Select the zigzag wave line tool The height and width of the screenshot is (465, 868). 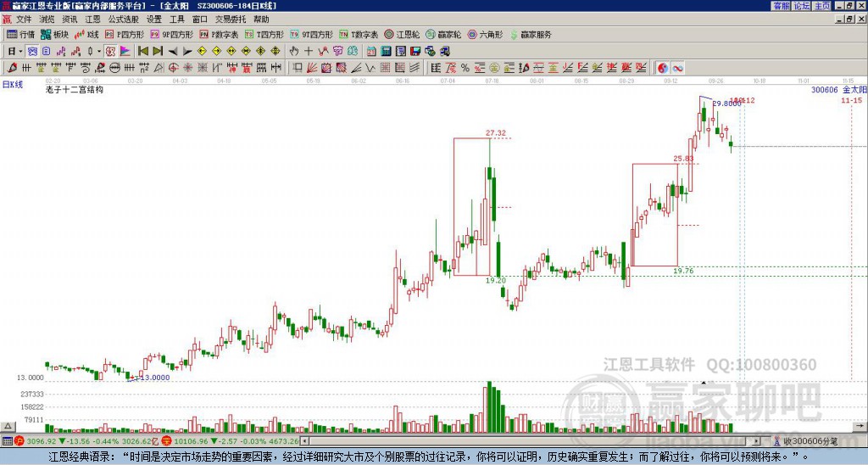[x=370, y=68]
